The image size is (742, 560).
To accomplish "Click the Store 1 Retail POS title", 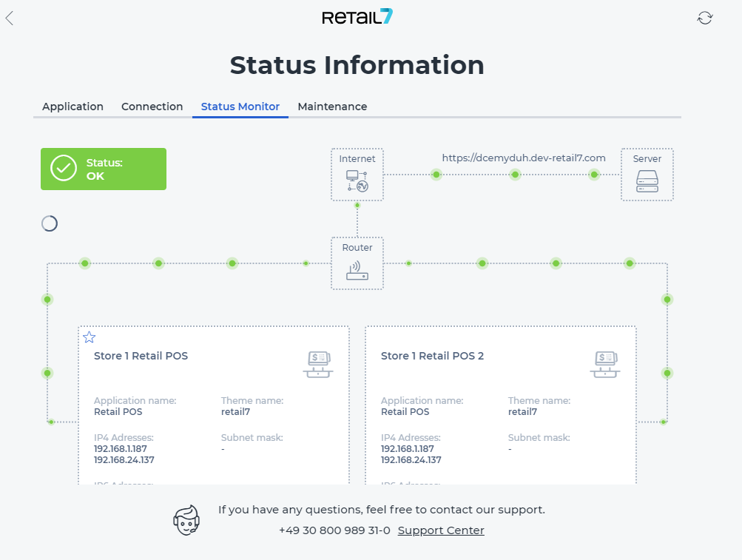I will tap(141, 356).
